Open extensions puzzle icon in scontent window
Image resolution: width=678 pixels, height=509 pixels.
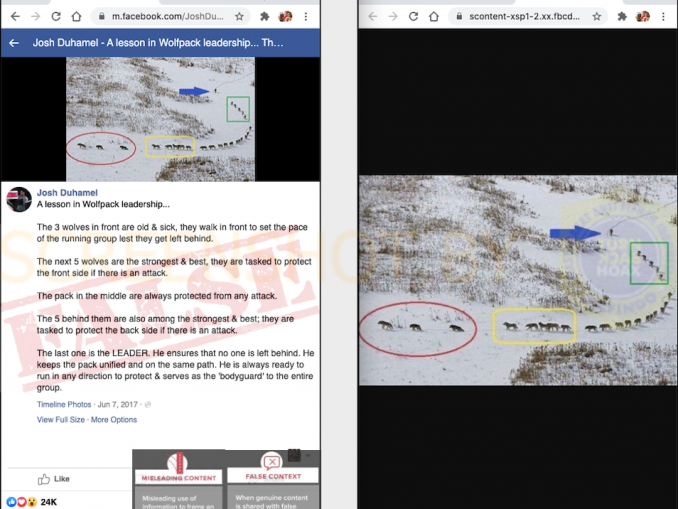coord(622,16)
